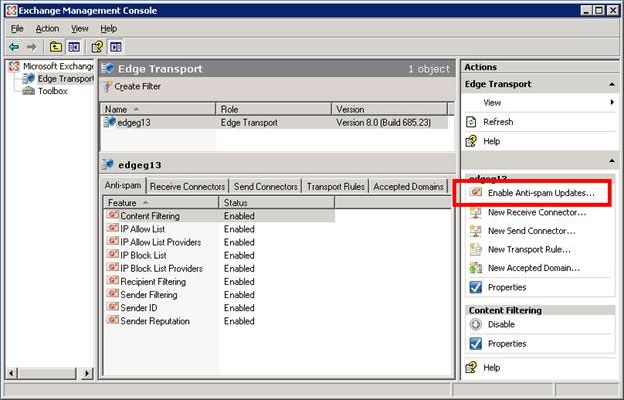The width and height of the screenshot is (624, 400).
Task: Expand the View submenu arrow in Actions
Action: tap(612, 102)
